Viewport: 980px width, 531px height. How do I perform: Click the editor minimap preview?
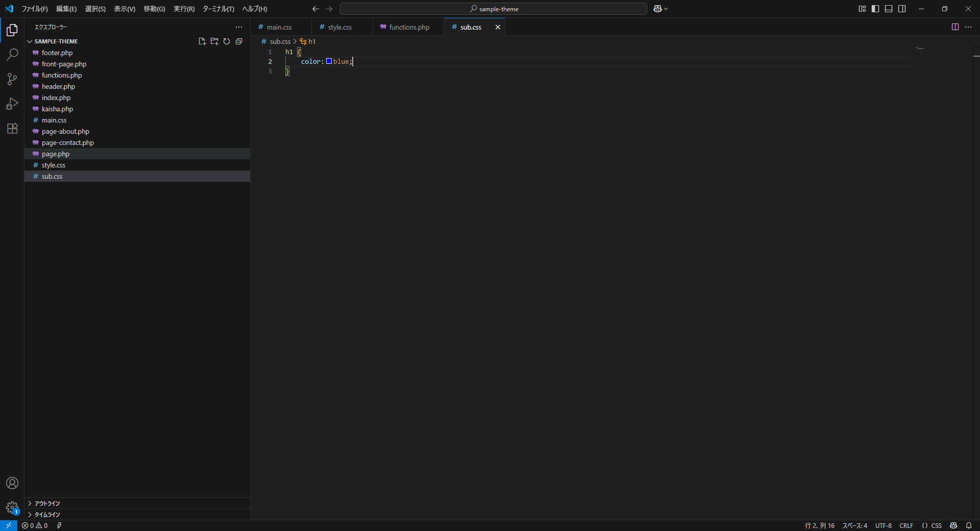click(920, 49)
